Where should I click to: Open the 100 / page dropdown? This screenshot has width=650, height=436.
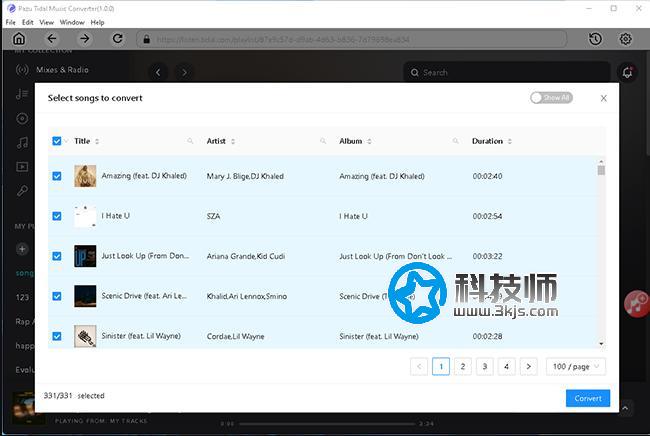pos(576,366)
